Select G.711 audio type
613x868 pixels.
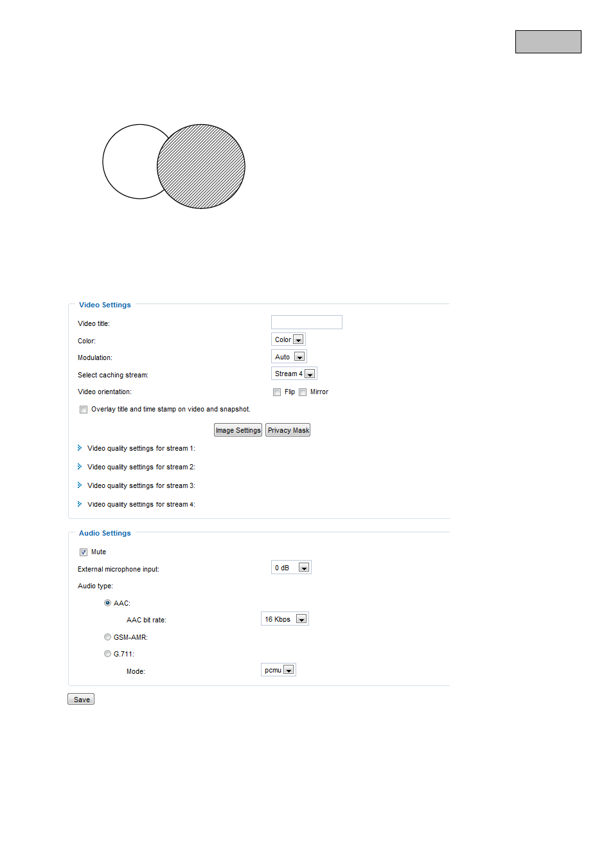pos(107,654)
